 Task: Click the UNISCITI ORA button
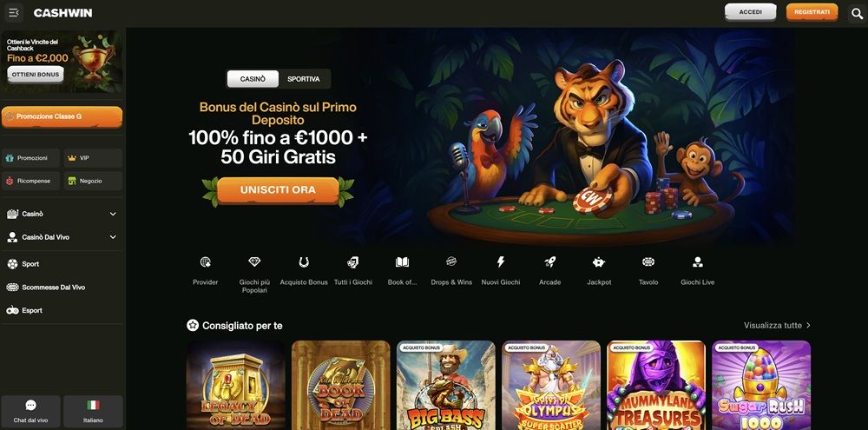pyautogui.click(x=278, y=190)
